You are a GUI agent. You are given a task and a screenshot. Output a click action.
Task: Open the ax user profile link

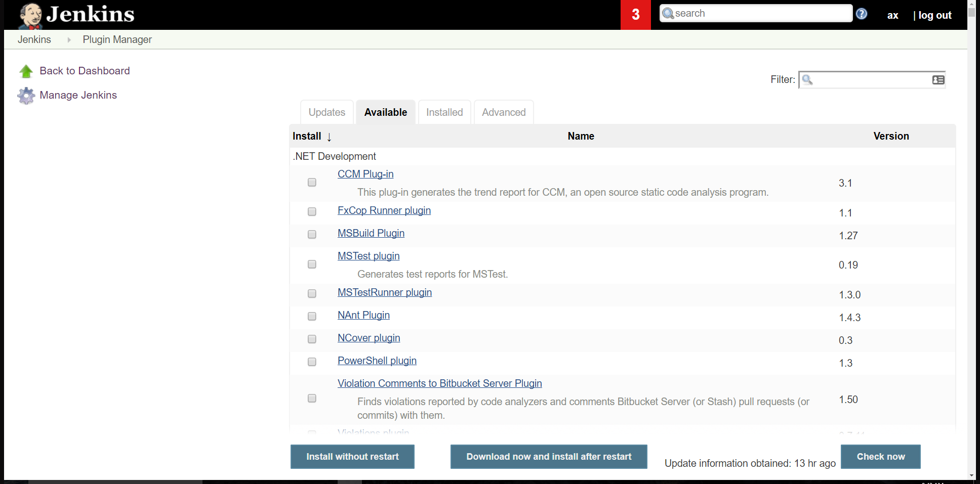pos(893,15)
